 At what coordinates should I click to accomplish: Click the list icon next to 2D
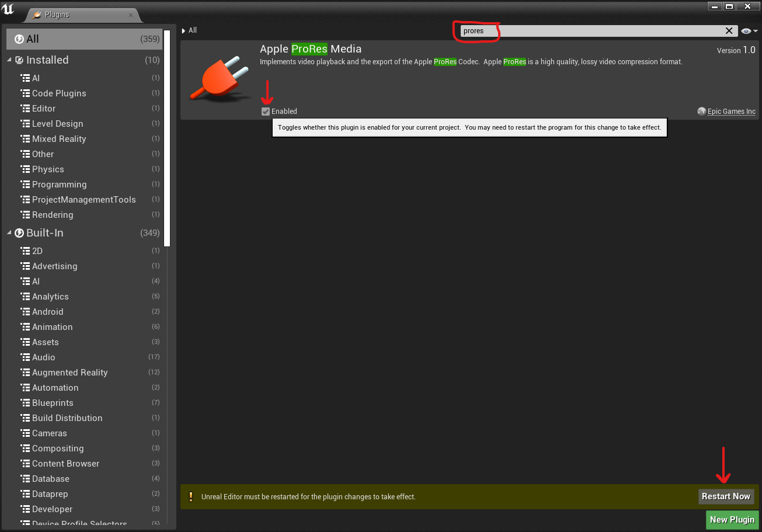25,251
